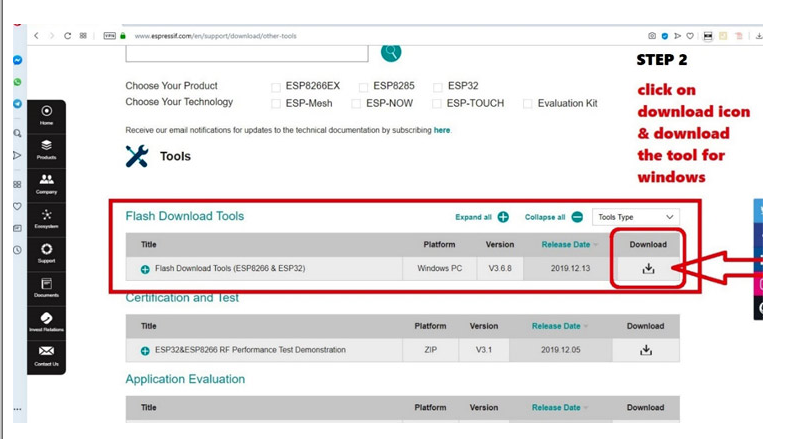Image resolution: width=794 pixels, height=439 pixels.
Task: Click the 'here' subscribe link
Action: tap(442, 130)
